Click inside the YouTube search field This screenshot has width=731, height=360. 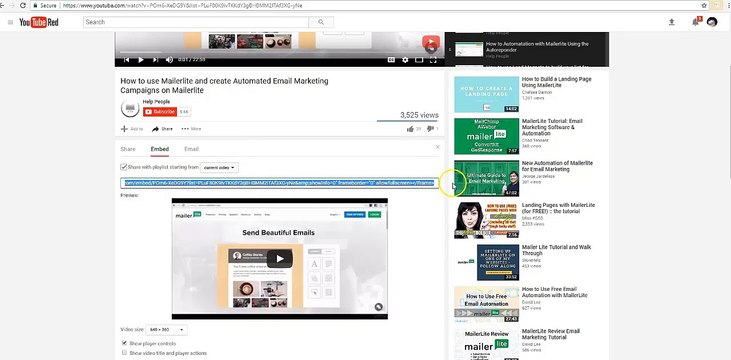point(196,22)
